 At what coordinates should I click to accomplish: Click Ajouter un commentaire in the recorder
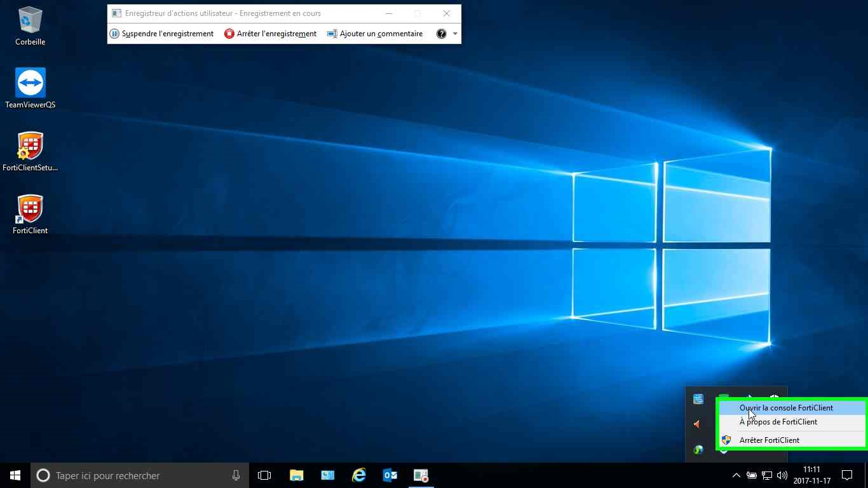pyautogui.click(x=375, y=34)
